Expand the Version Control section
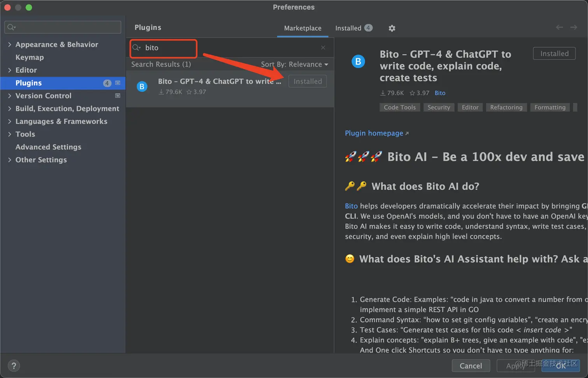This screenshot has height=378, width=588. [9, 96]
